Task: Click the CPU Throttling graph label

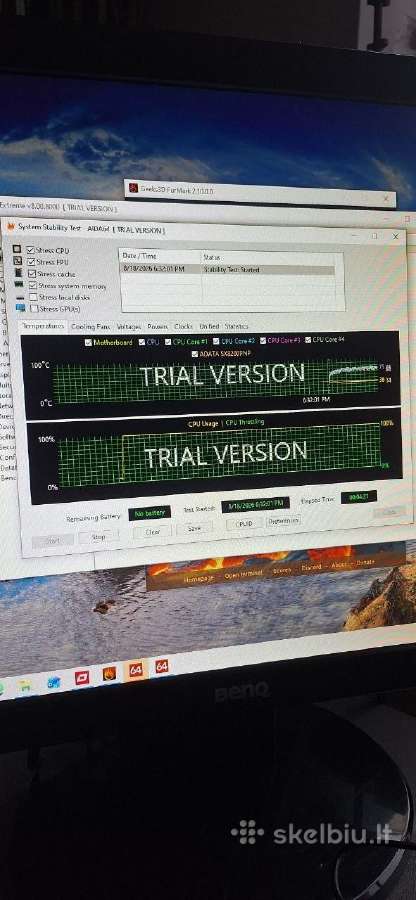Action: 245,422
